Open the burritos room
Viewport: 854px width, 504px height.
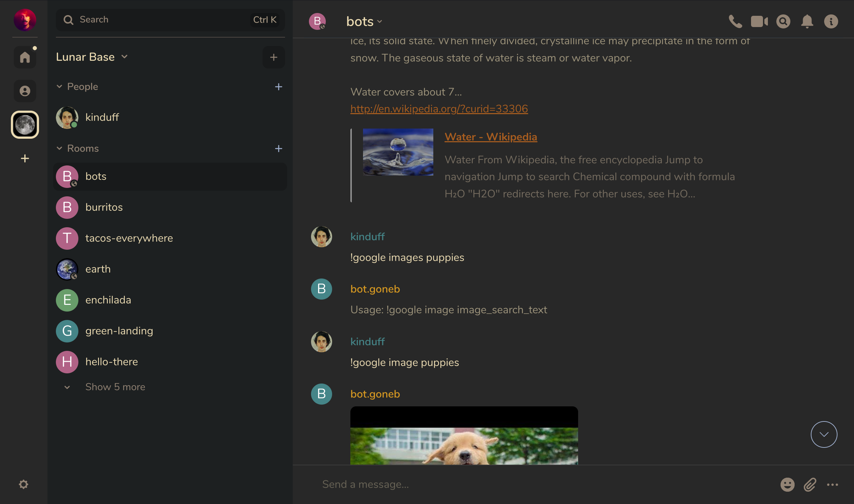click(x=104, y=207)
